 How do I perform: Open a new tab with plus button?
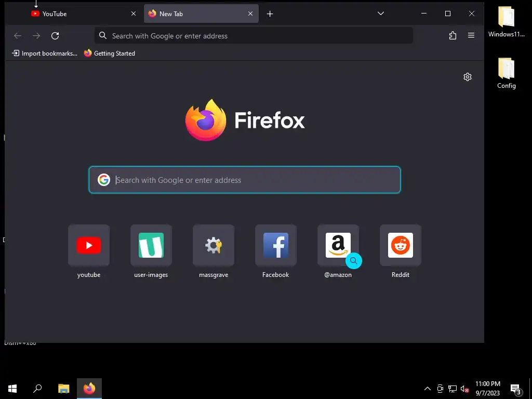coord(270,14)
